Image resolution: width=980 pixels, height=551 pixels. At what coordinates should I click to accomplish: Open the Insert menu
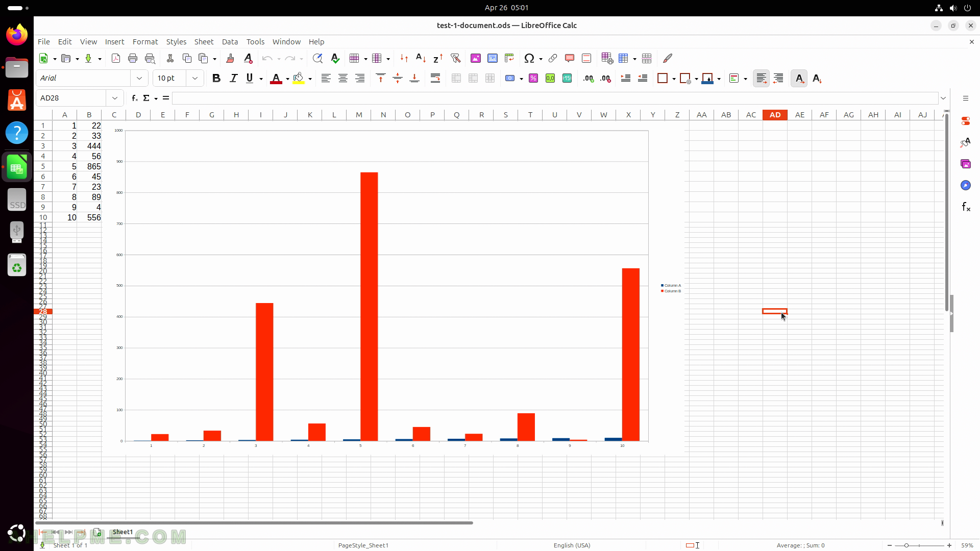pyautogui.click(x=114, y=42)
